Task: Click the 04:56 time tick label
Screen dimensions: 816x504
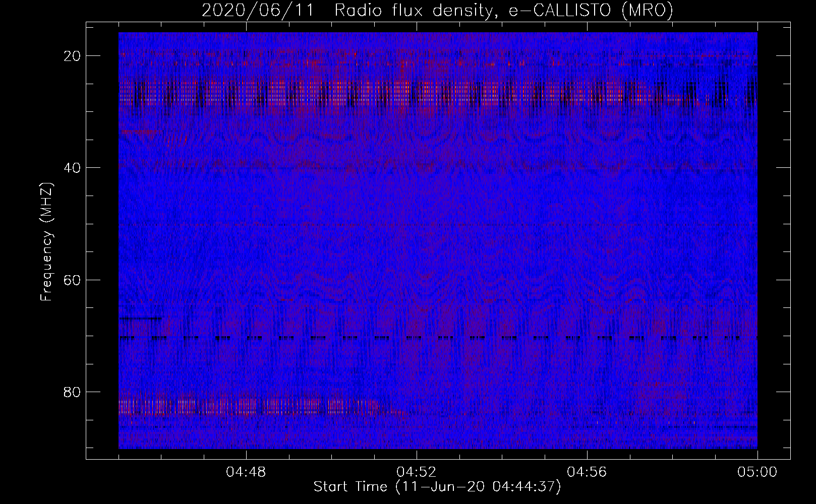Action: click(x=587, y=472)
